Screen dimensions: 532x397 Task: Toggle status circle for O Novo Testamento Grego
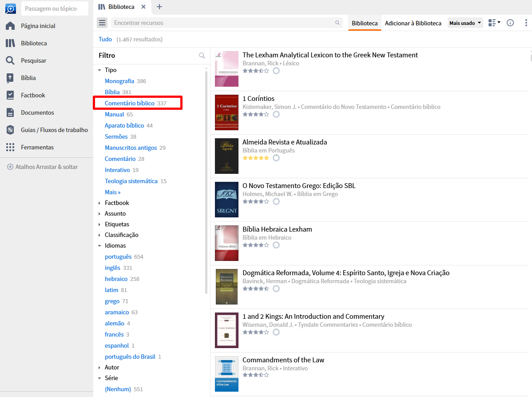click(276, 201)
